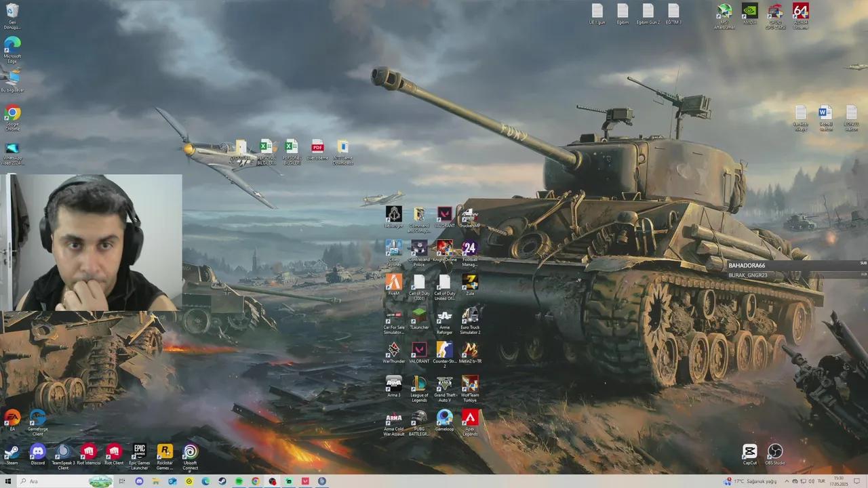Launch Discord from the desktop
Screen dimensions: 868x488
click(37, 456)
